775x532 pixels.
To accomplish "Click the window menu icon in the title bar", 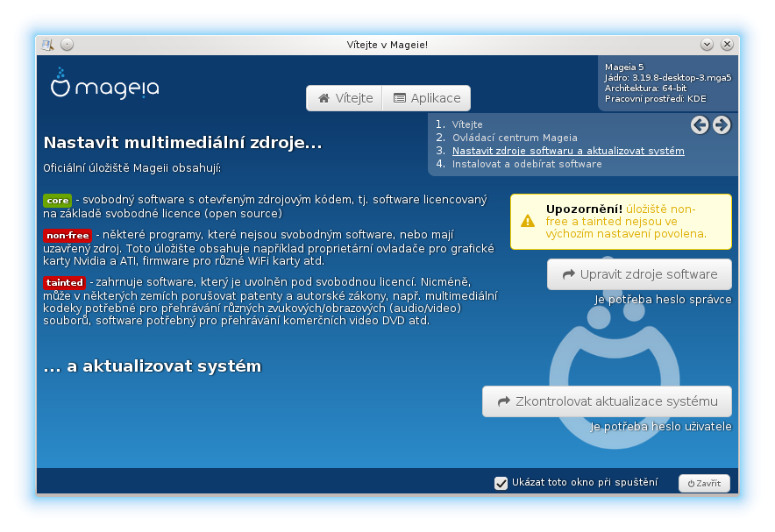I will click(47, 45).
